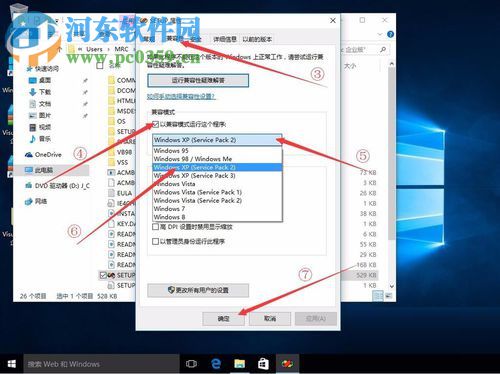Open Task View on the taskbar

tap(191, 364)
